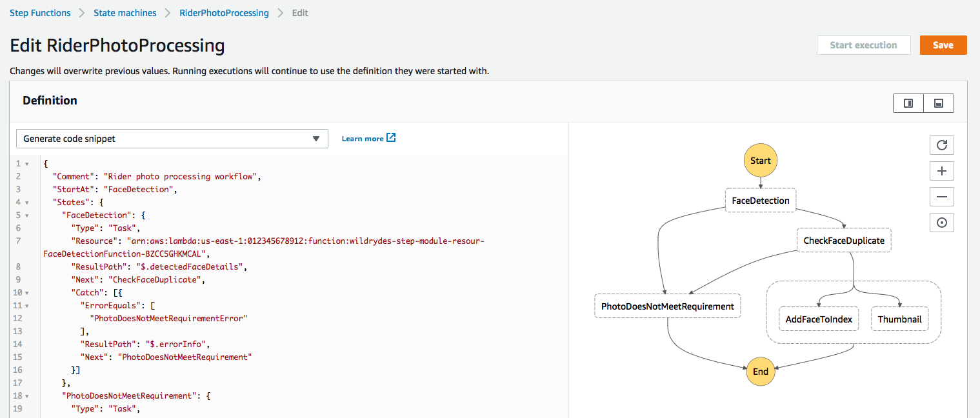The image size is (980, 418).
Task: Collapse FaceDetection fold at line 5
Action: pyautogui.click(x=26, y=215)
